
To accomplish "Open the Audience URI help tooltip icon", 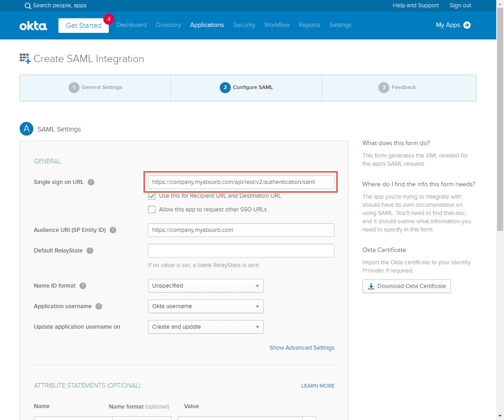I will pos(113,230).
